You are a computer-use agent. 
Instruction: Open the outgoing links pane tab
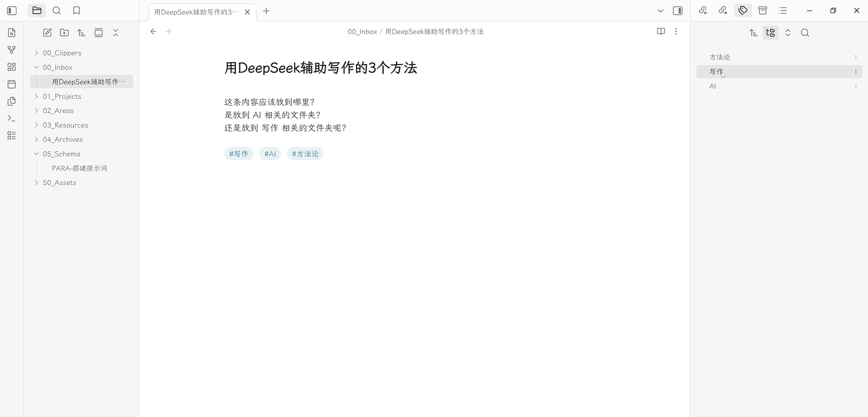[723, 10]
